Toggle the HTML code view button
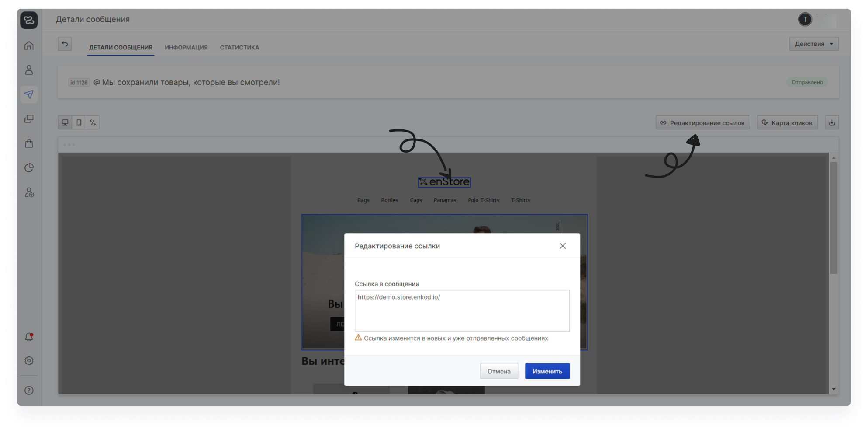Image resolution: width=868 pixels, height=432 pixels. coord(93,123)
